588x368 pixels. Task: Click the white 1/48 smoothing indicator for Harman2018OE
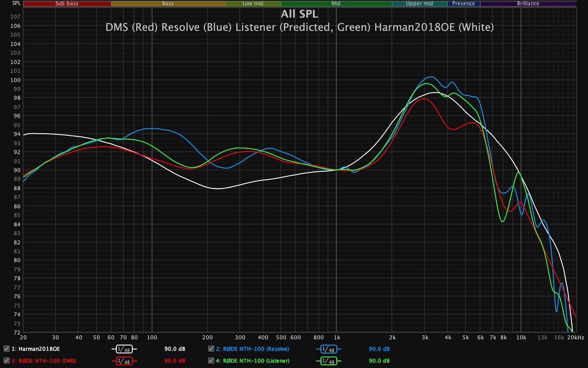[125, 349]
